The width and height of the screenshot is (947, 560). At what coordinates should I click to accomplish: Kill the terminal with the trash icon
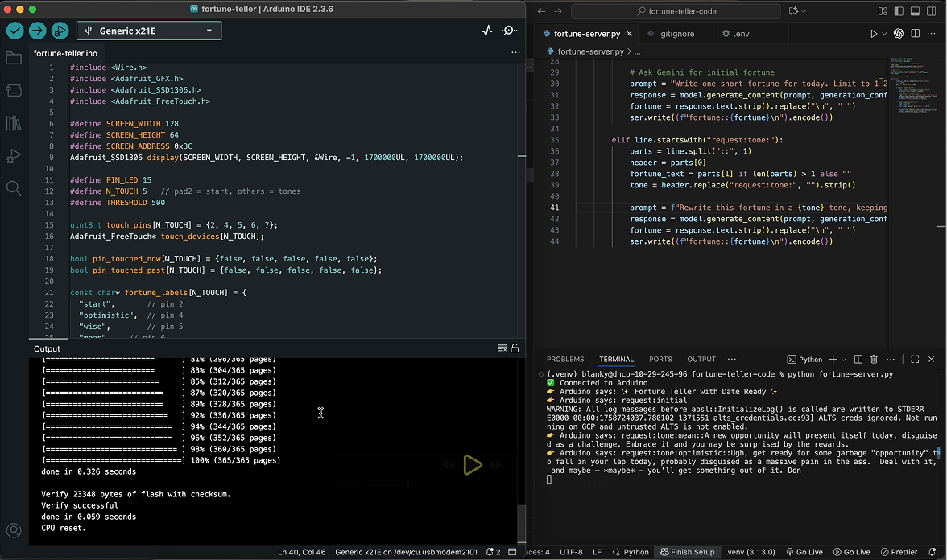875,359
